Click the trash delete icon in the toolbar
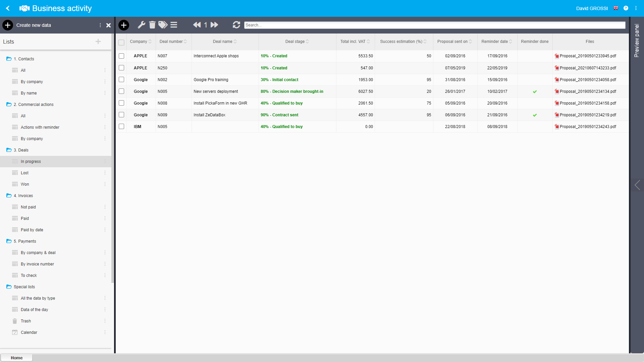The height and width of the screenshot is (362, 644). tap(152, 25)
